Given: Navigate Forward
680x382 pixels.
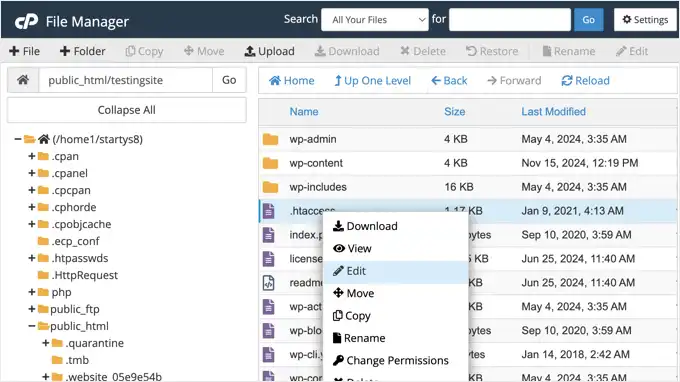Looking at the screenshot, I should point(514,81).
